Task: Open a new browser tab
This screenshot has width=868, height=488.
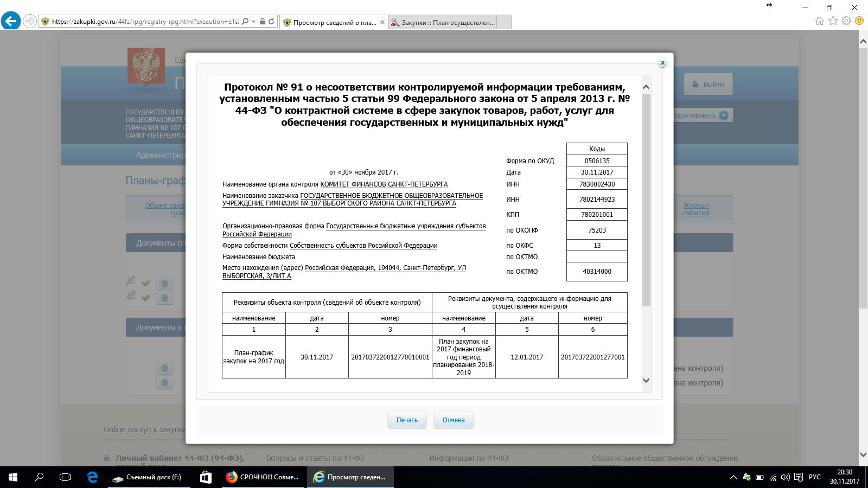Action: 504,22
